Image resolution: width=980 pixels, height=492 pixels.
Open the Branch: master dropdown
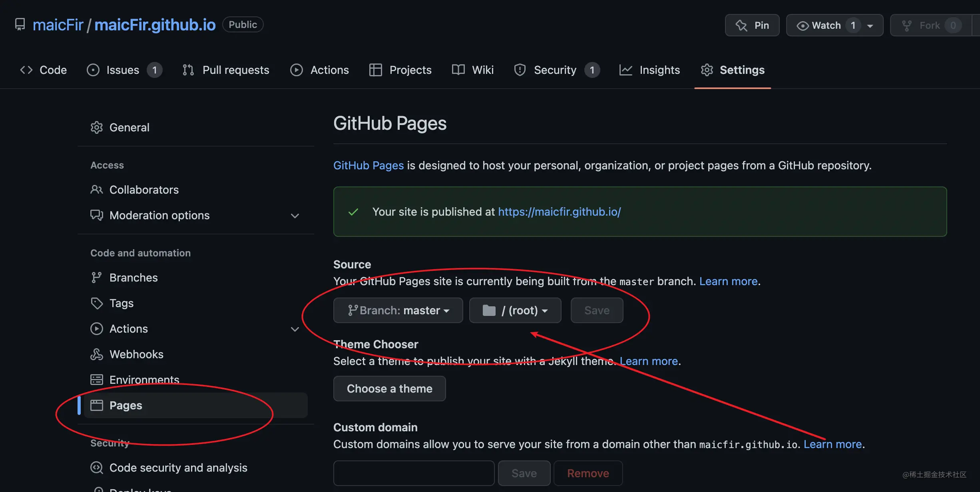(x=398, y=310)
